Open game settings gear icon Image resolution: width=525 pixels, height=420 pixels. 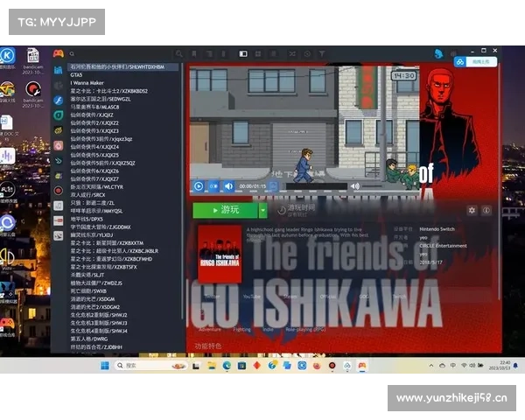(x=472, y=210)
